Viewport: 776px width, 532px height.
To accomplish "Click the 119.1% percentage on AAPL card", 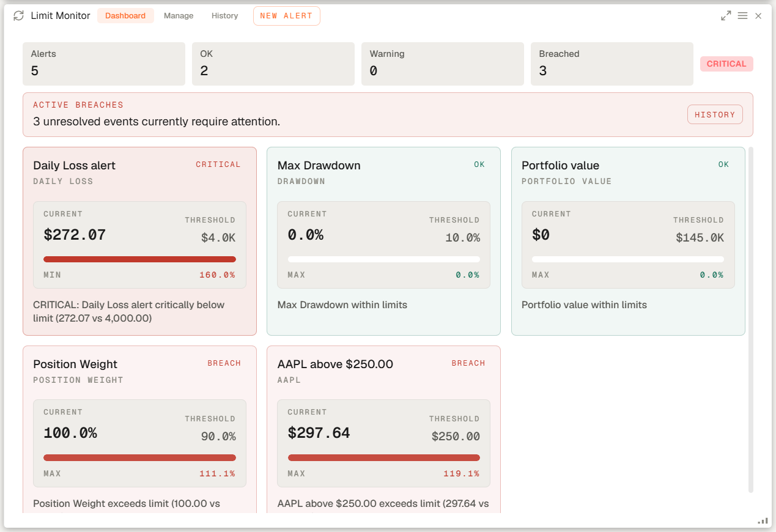I will pos(461,474).
